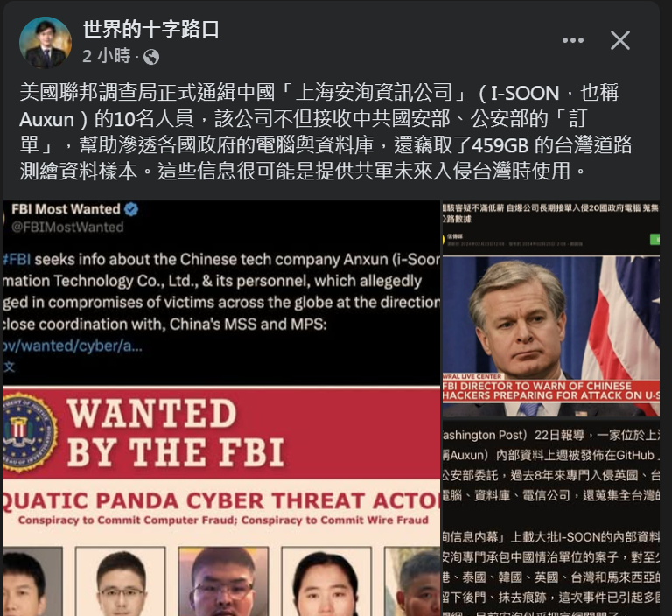Open the wanted/cyber link in the tweet
Image resolution: width=672 pixels, height=616 pixels.
pyautogui.click(x=73, y=346)
